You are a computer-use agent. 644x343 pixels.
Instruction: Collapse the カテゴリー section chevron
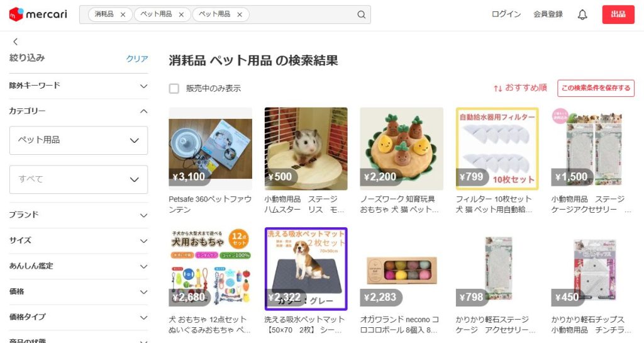click(143, 111)
